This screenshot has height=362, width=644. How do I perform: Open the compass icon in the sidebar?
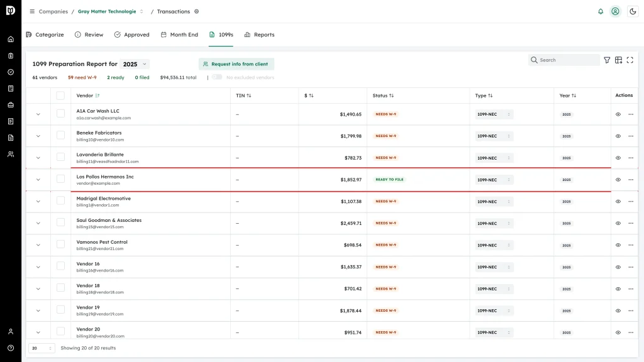11,72
